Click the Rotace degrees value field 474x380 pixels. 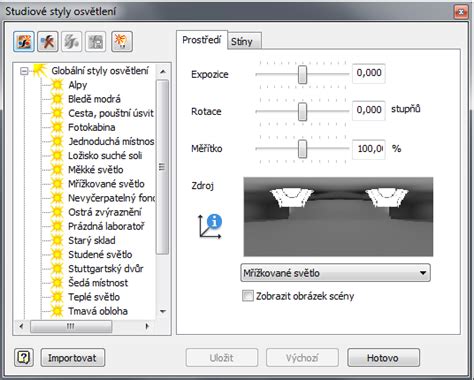(x=369, y=110)
